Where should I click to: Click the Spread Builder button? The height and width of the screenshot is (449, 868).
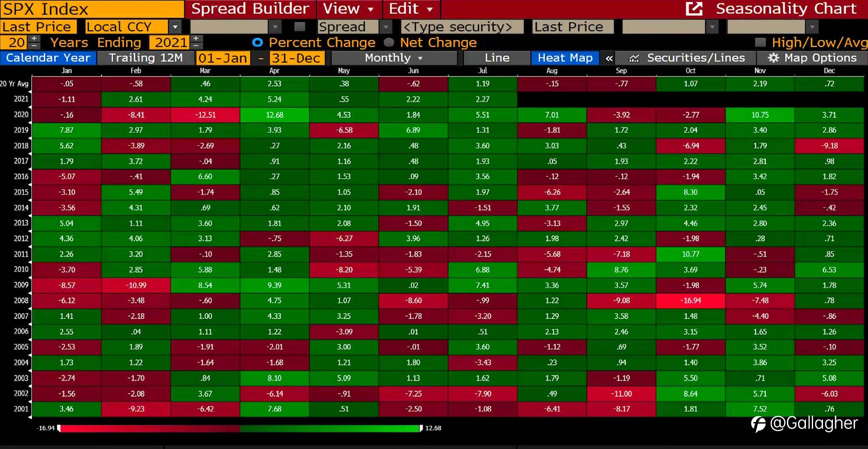tap(250, 8)
